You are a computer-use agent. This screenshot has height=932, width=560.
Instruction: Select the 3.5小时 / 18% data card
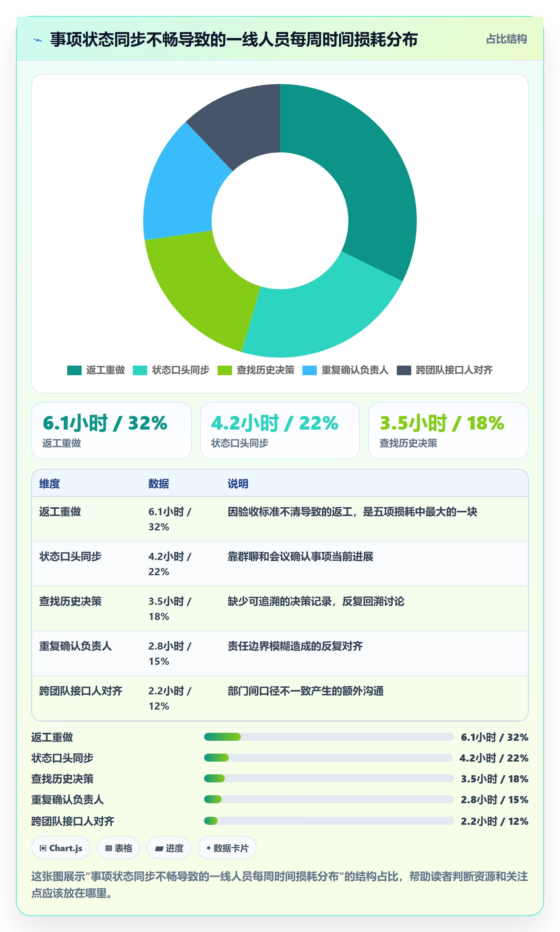point(448,430)
